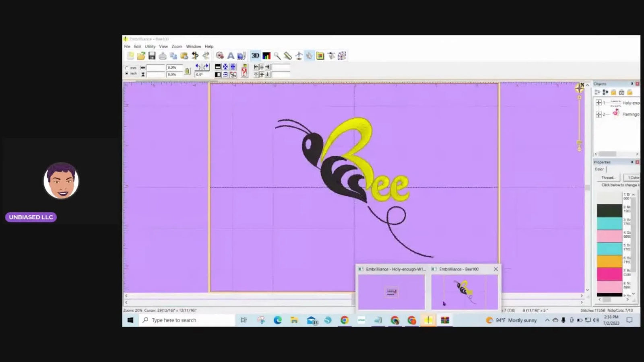This screenshot has height=362, width=644.
Task: Open the Zoom menu
Action: coord(177,47)
